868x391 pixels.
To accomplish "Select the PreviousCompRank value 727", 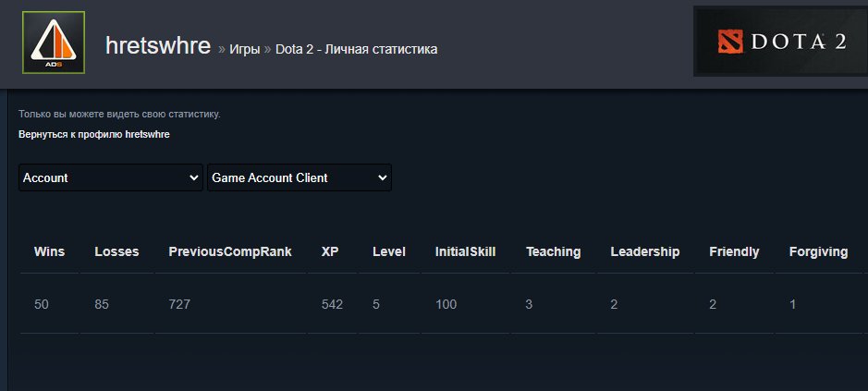I will [179, 305].
